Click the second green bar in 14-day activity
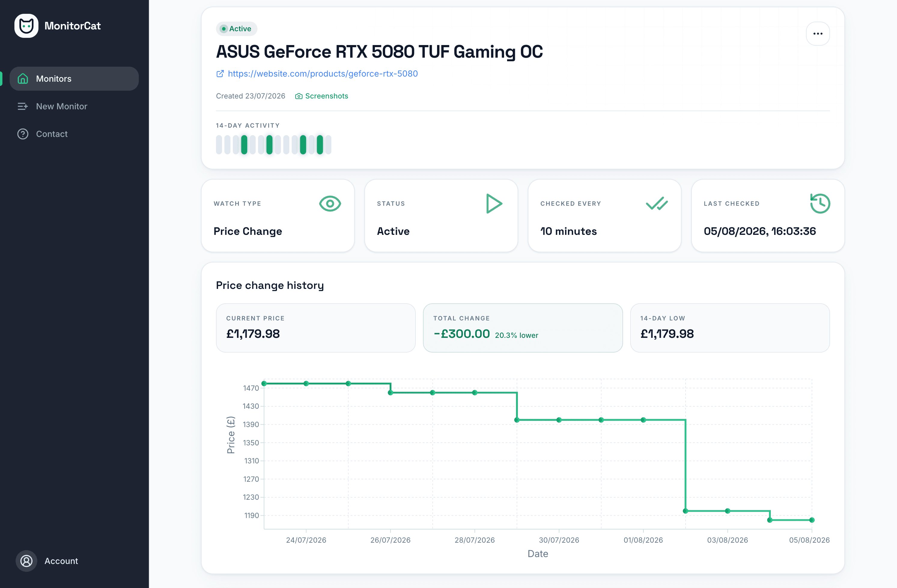This screenshot has height=588, width=897. (x=269, y=145)
